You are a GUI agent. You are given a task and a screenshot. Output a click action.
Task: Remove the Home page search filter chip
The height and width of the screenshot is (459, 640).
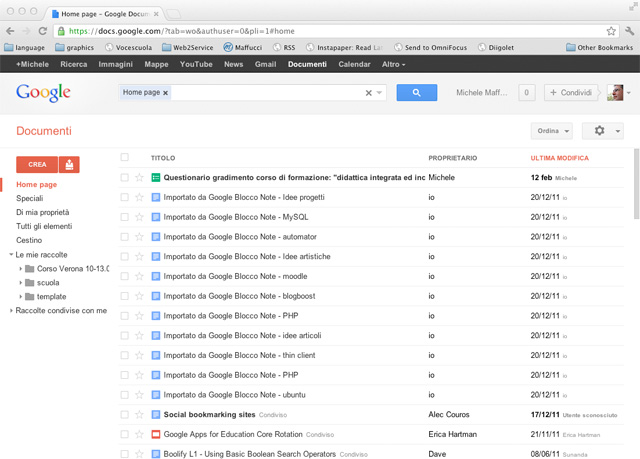(165, 92)
